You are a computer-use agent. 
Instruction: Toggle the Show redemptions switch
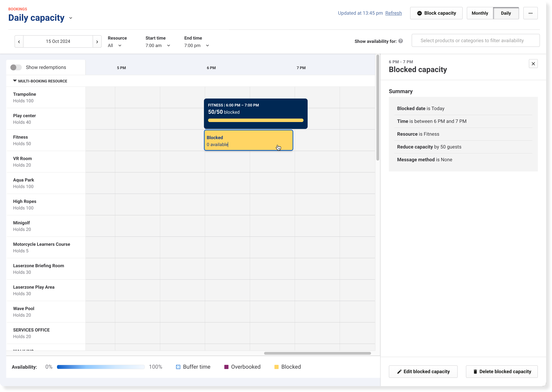pos(16,67)
